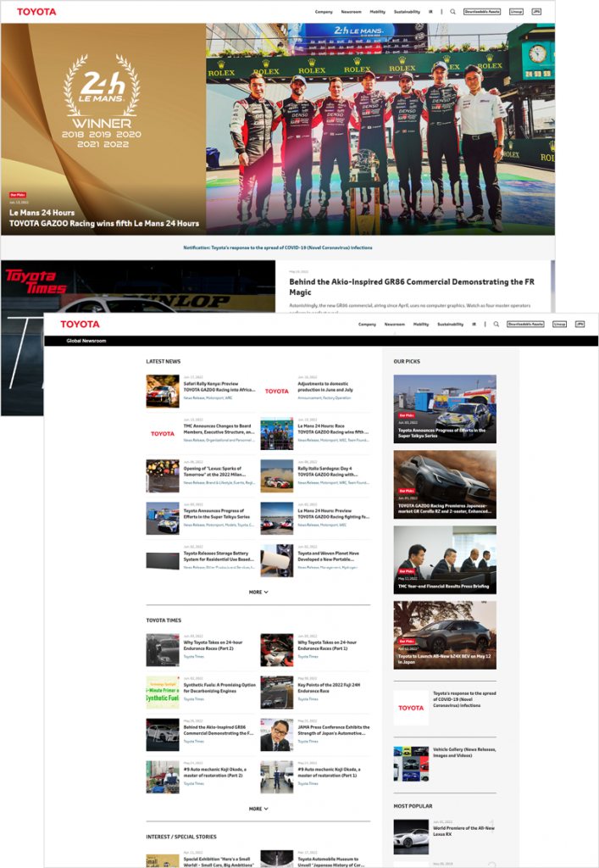Screen dimensions: 599x868
Task: Open Super Taikyu Series Our Picks card
Action: [x=445, y=409]
